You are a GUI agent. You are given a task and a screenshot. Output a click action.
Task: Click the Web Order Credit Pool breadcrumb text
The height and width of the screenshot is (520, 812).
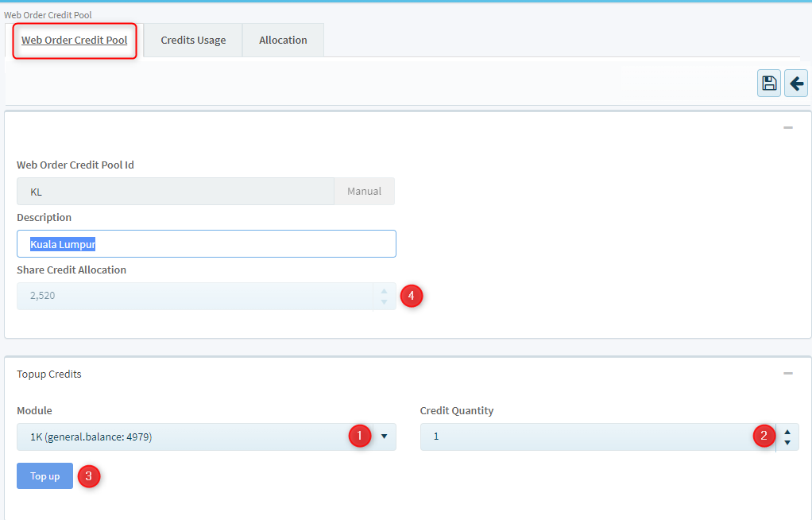pos(47,15)
